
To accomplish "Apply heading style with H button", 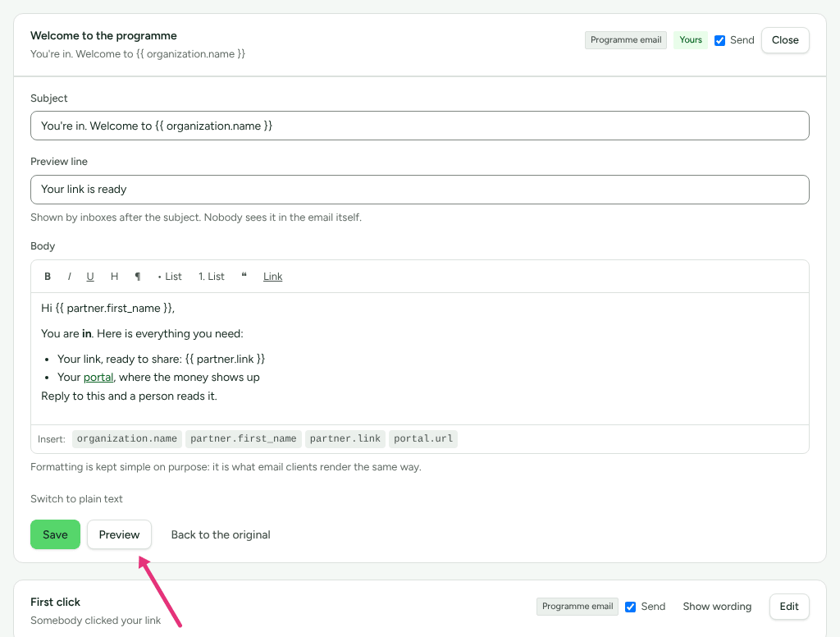I will [114, 277].
